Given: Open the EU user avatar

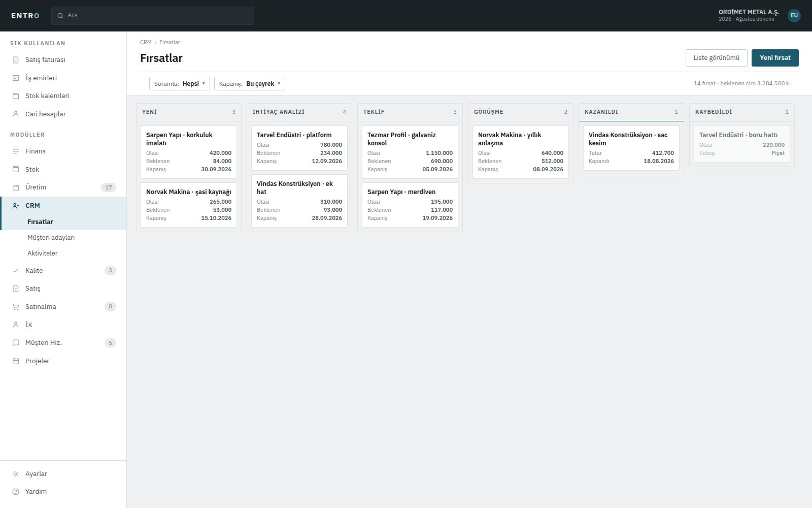Looking at the screenshot, I should (794, 15).
